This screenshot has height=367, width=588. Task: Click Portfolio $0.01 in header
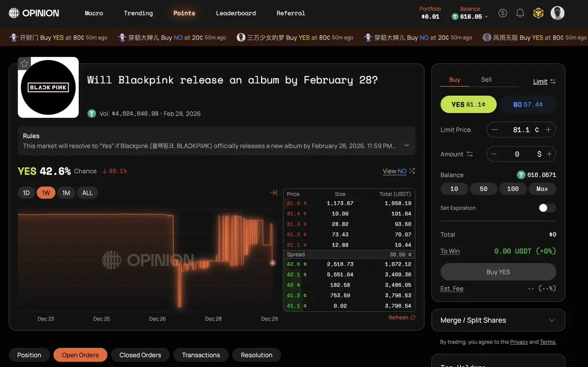pyautogui.click(x=430, y=13)
